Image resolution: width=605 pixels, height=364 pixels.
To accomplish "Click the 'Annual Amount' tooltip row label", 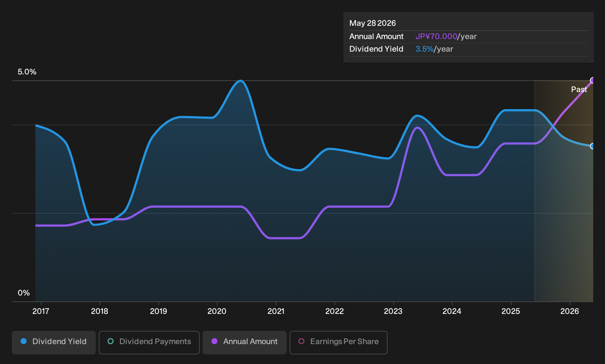I will (x=376, y=36).
